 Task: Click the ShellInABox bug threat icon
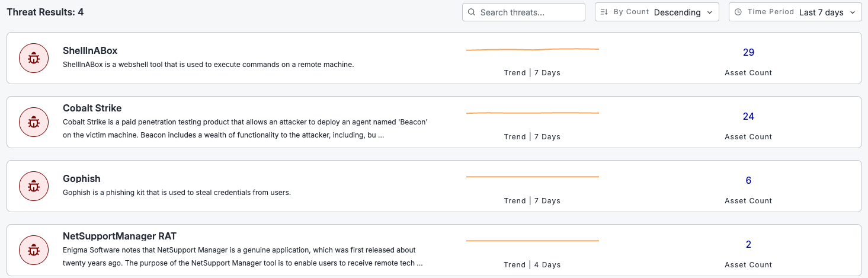tap(34, 58)
